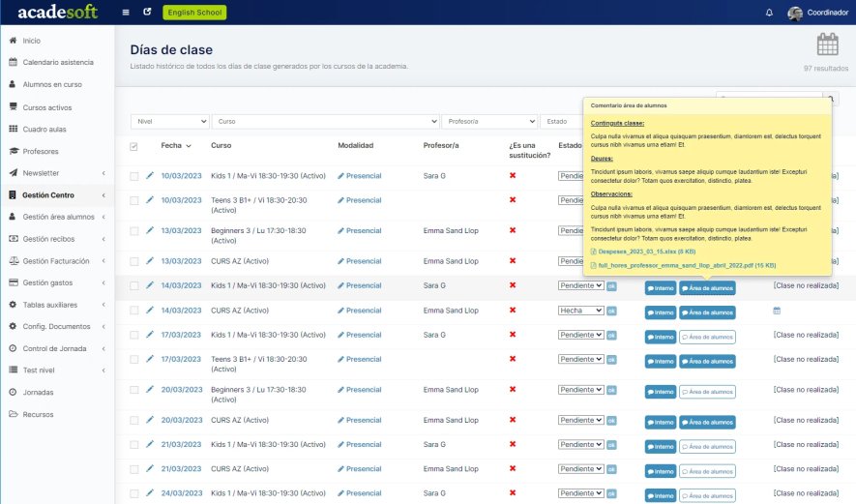The height and width of the screenshot is (504, 856).
Task: Open notifications bell icon
Action: pyautogui.click(x=769, y=13)
